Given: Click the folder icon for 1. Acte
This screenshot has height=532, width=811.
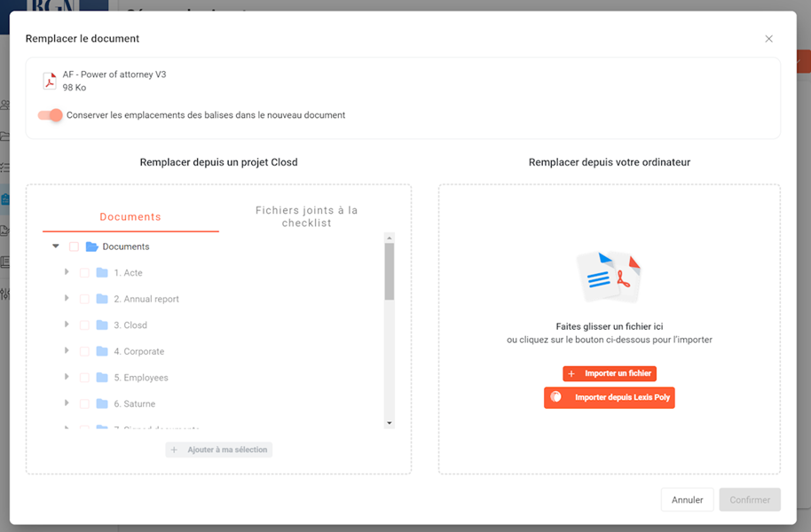Looking at the screenshot, I should click(102, 273).
